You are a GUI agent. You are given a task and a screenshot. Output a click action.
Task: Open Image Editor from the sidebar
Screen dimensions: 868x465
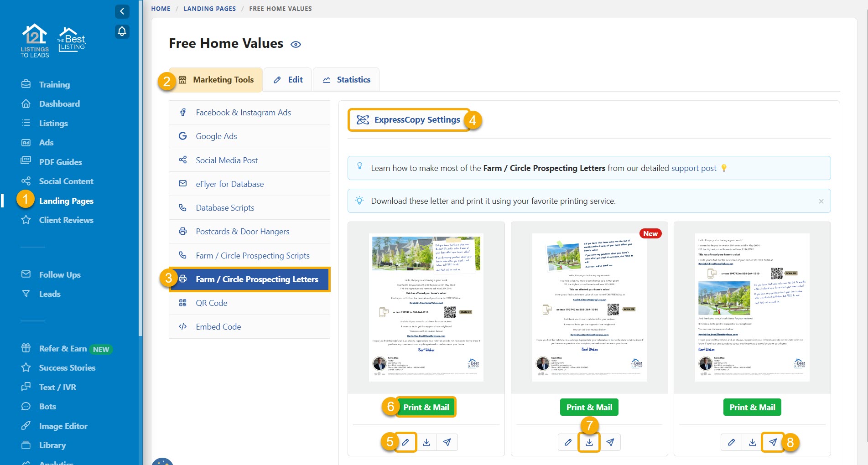[63, 426]
